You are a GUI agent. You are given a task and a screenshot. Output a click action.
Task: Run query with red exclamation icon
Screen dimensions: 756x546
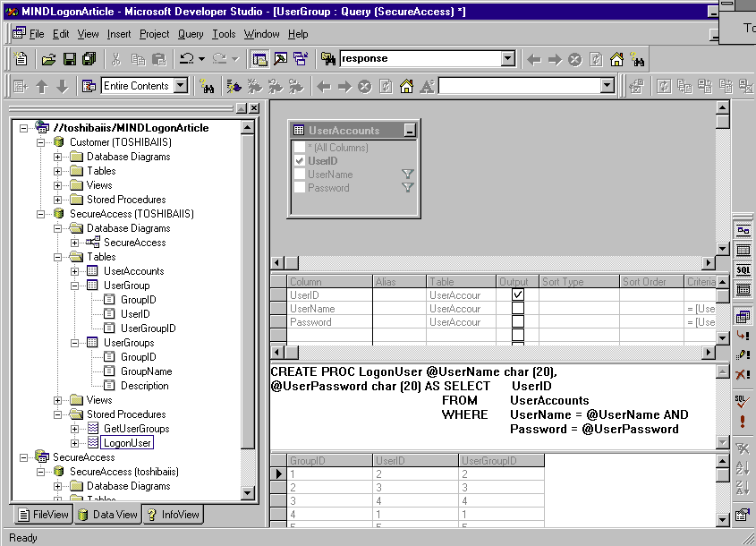743,421
